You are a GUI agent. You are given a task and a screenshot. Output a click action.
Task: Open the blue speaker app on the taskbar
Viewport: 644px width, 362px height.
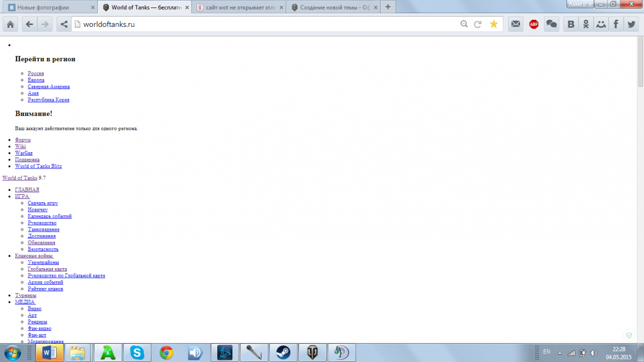pos(195,352)
